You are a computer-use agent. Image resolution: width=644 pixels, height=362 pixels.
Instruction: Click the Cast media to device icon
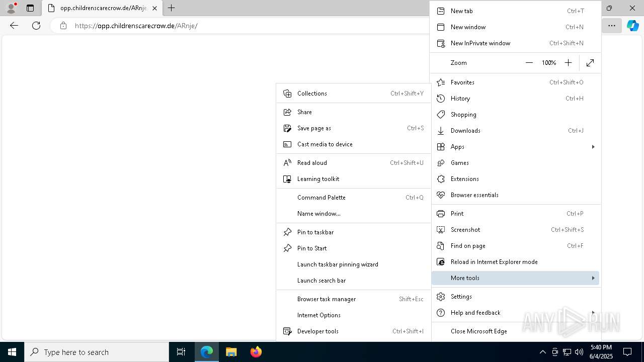pyautogui.click(x=287, y=144)
